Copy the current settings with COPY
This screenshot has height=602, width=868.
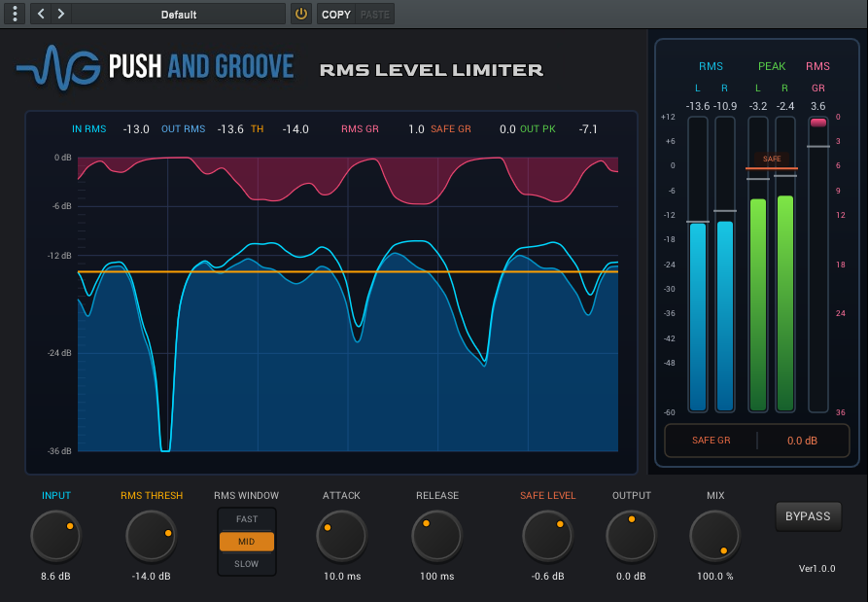(336, 15)
